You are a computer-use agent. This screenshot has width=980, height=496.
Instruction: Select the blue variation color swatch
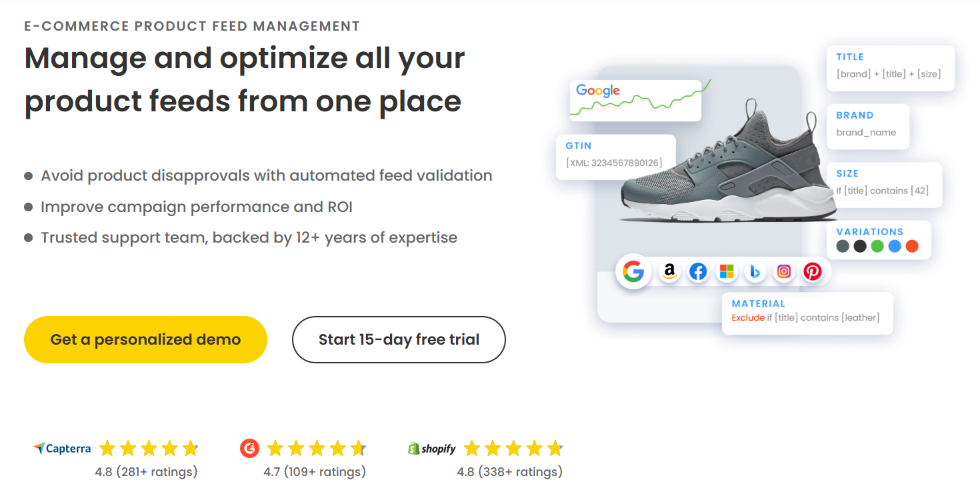895,246
